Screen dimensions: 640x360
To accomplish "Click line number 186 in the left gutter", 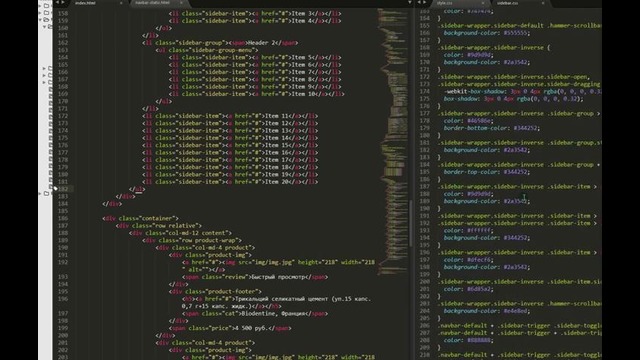I will (63, 218).
